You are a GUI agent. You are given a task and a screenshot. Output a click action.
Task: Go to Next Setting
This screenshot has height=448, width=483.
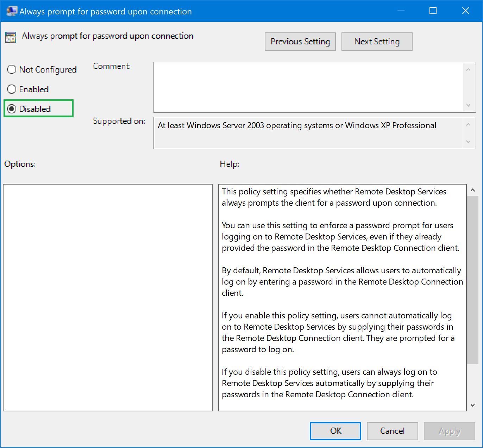pos(377,42)
